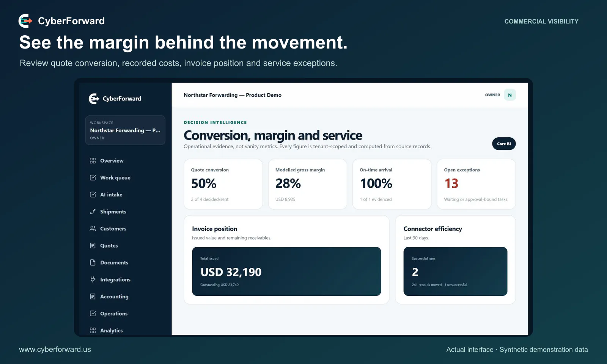Click the Total issued USD 32,190 panel
Image resolution: width=607 pixels, height=364 pixels.
[286, 271]
